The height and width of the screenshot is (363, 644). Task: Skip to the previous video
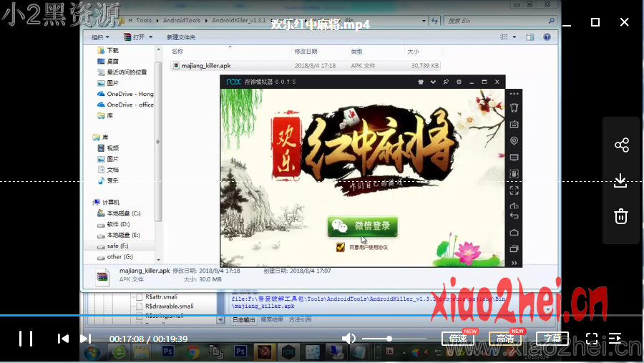point(63,339)
